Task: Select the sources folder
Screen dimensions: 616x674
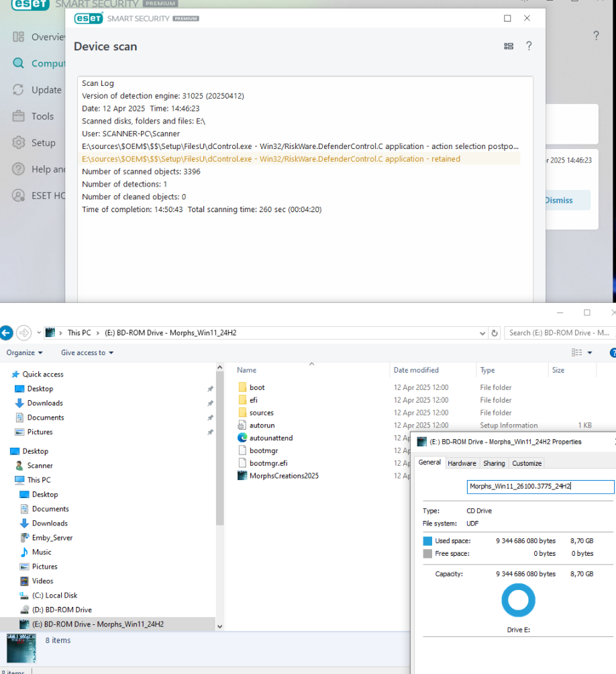Action: click(261, 413)
